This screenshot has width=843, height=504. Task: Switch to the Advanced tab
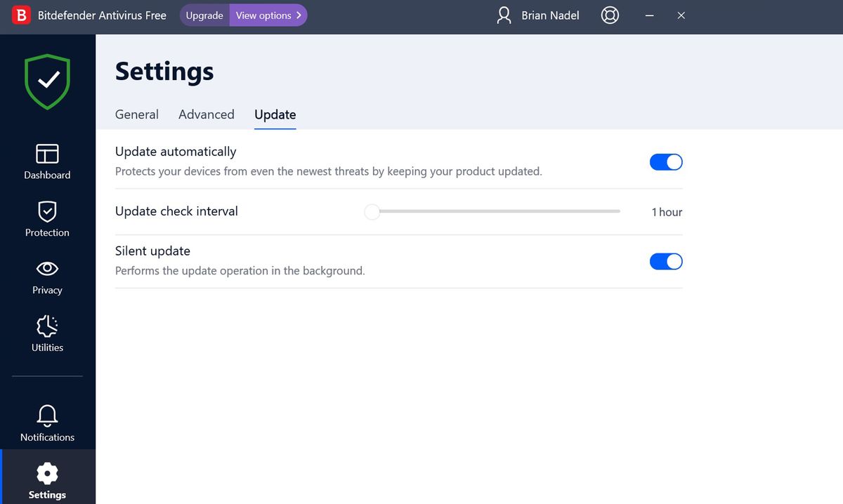pyautogui.click(x=207, y=114)
